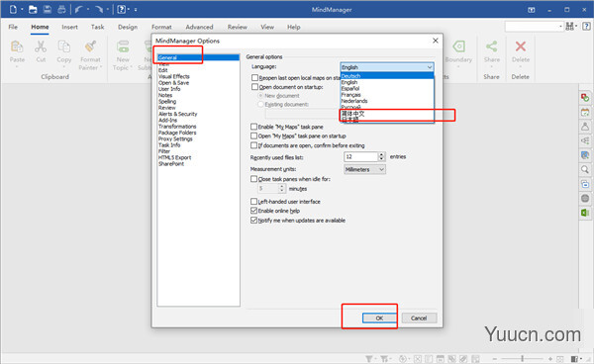Click the zoom out minus button in status bar
Image resolution: width=594 pixels, height=364 pixels.
tap(495, 358)
